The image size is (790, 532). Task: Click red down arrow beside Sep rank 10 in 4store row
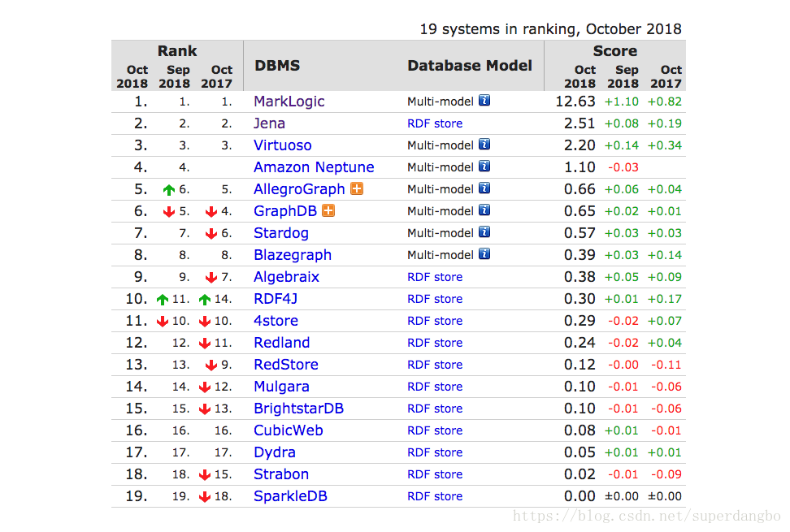pos(163,321)
